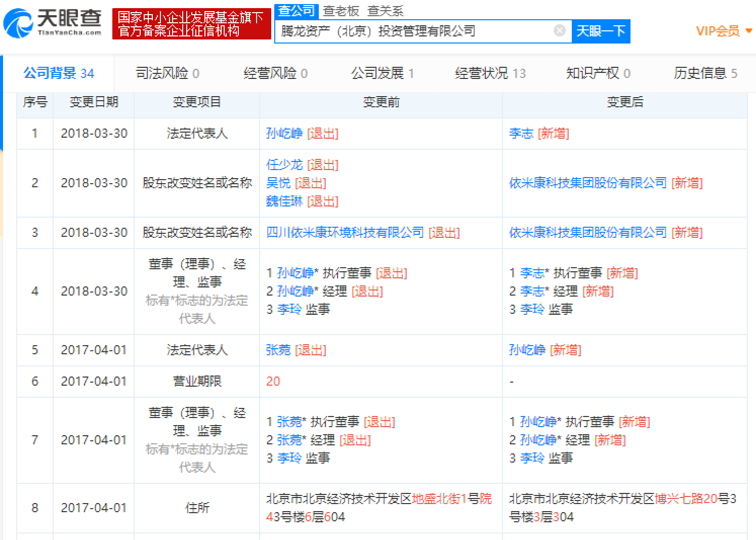Click 孙屹峥 经理 link in row 7
This screenshot has height=540, width=756.
coord(538,440)
